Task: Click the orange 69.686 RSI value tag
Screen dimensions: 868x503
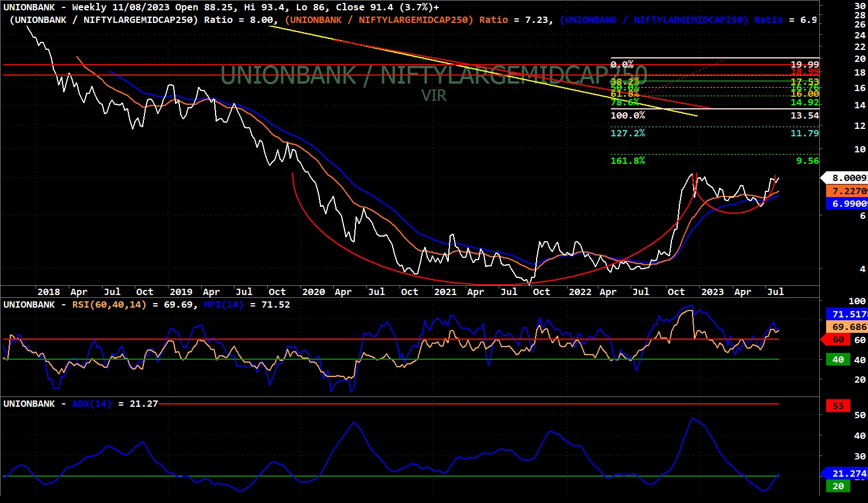Action: (847, 327)
